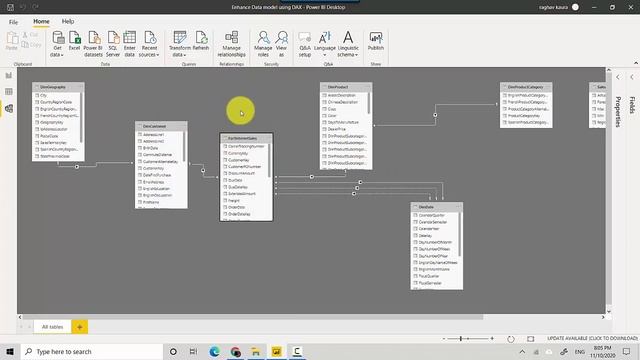Adjust the zoom slider handle
This screenshot has width=640, height=360.
coord(461,338)
